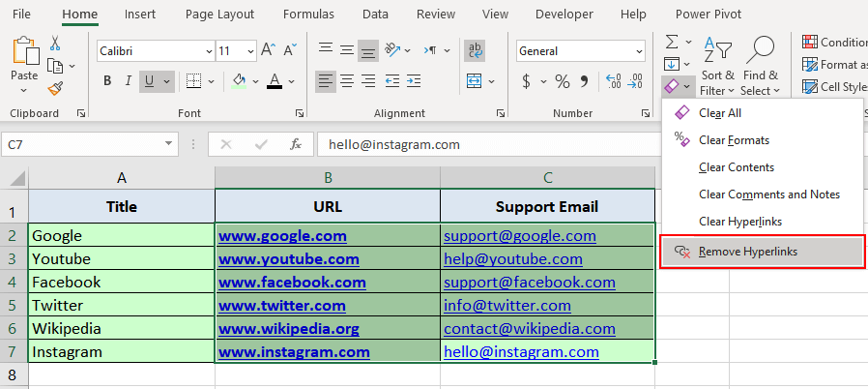Viewport: 868px width, 389px height.
Task: Choose Clear Contents from the menu
Action: click(x=762, y=167)
